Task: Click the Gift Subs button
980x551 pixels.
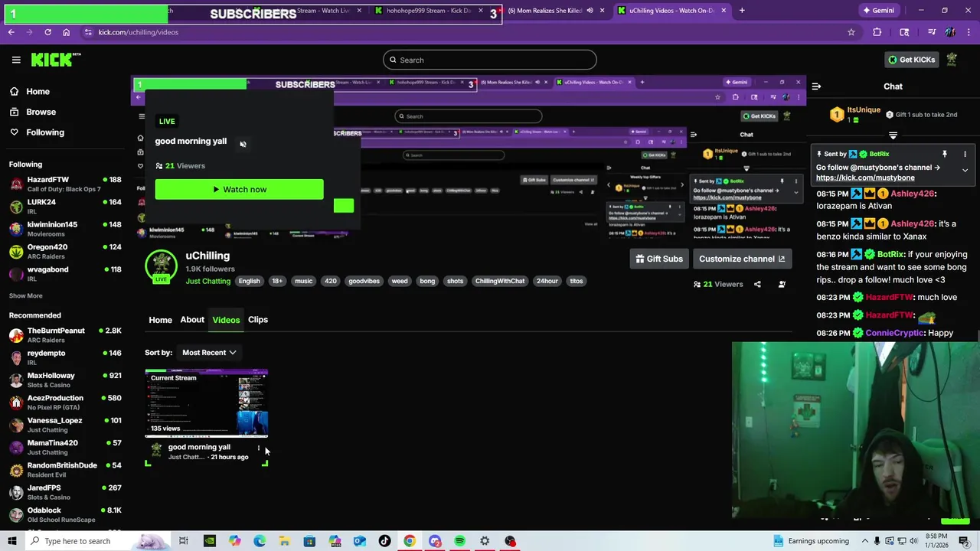Action: point(659,259)
